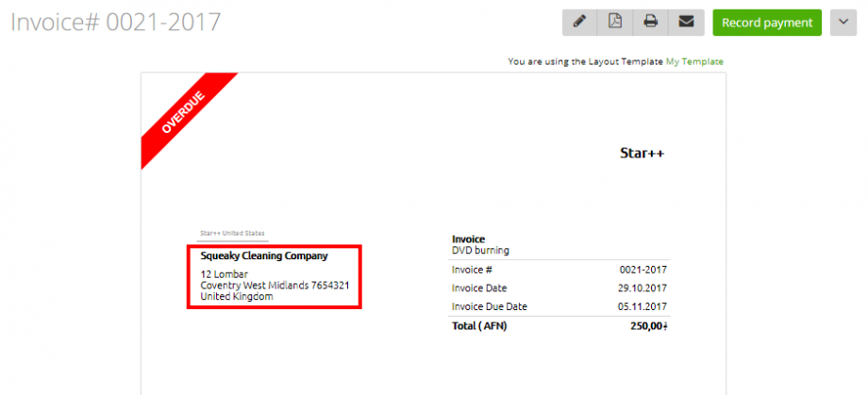This screenshot has height=395, width=868.
Task: Select the Squeaky Cleaning Company name
Action: (x=264, y=255)
